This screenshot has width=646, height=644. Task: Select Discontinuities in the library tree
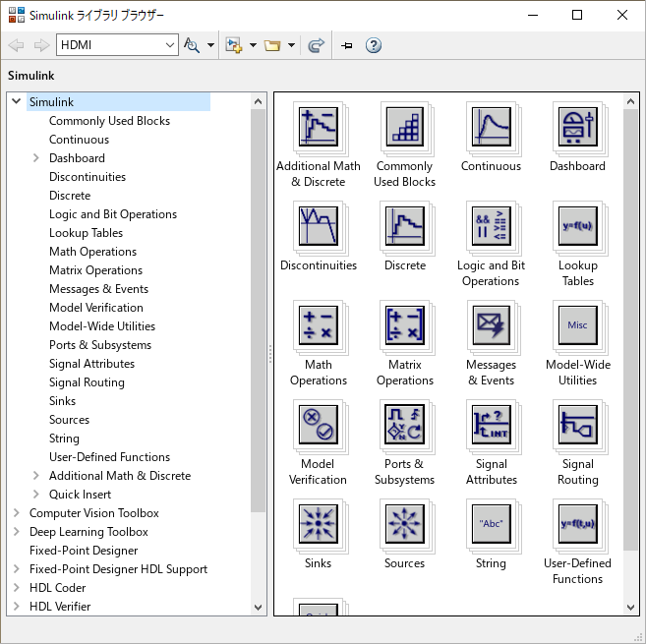(x=88, y=177)
